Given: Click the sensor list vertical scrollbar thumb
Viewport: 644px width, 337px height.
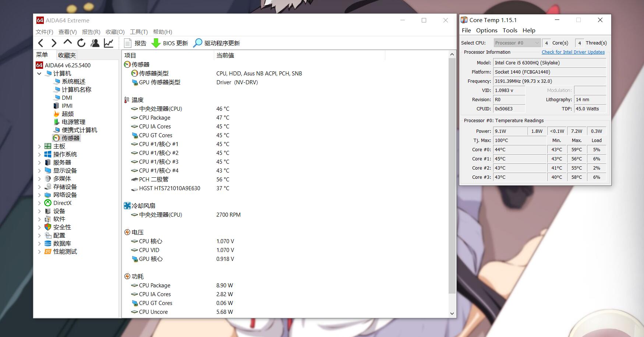Looking at the screenshot, I should 452,176.
